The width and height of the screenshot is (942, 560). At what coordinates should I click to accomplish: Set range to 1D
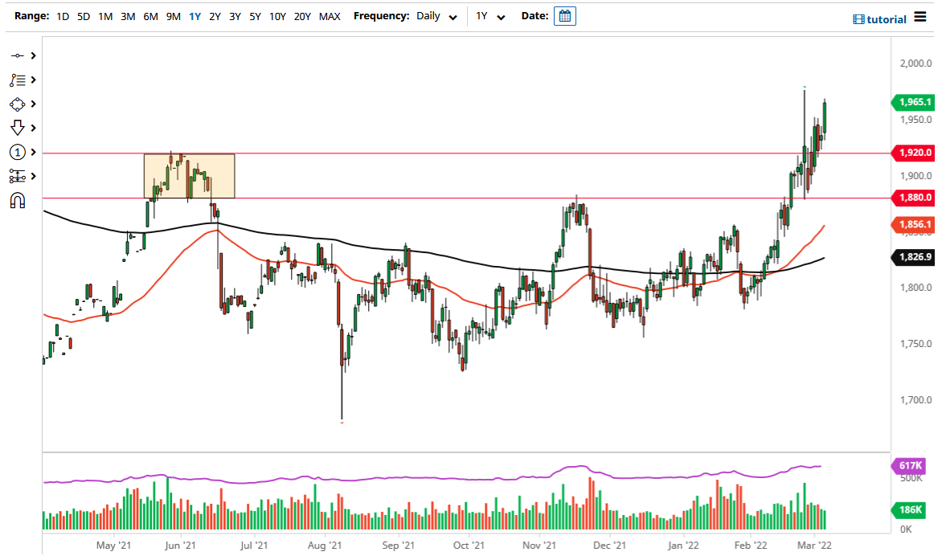point(63,16)
